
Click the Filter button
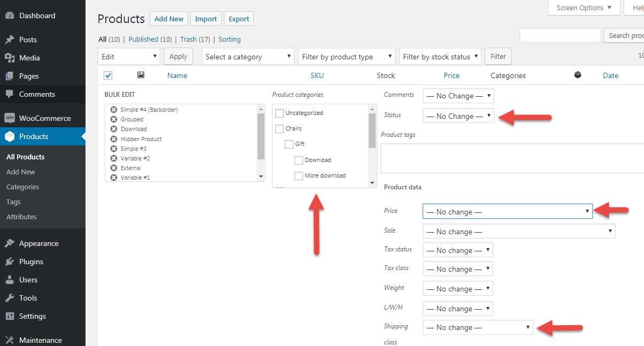[x=498, y=57]
